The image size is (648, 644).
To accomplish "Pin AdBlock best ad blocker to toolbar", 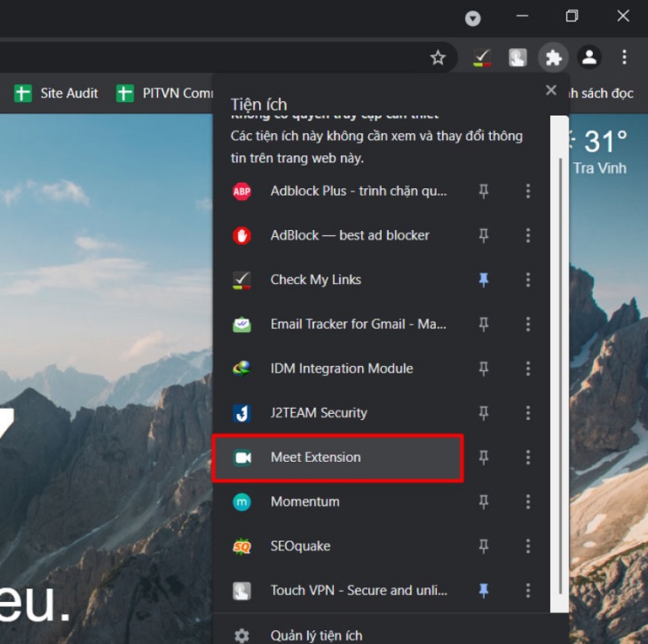I will pyautogui.click(x=483, y=235).
